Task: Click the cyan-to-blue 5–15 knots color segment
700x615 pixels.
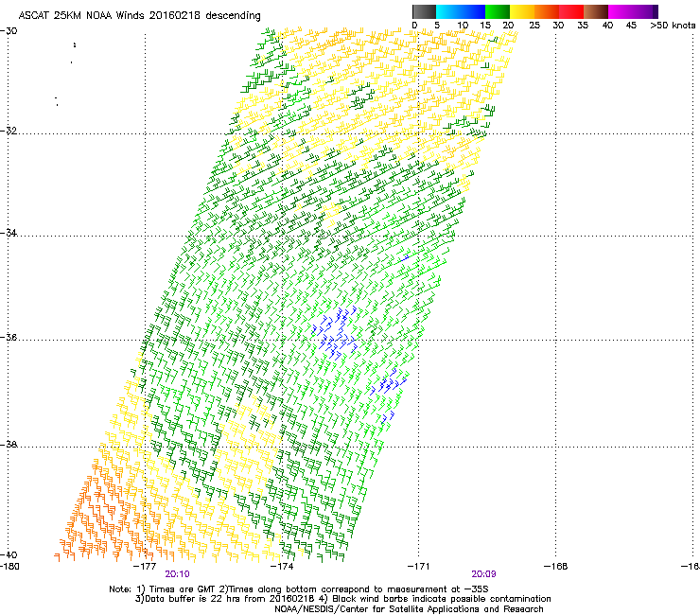Action: point(461,11)
